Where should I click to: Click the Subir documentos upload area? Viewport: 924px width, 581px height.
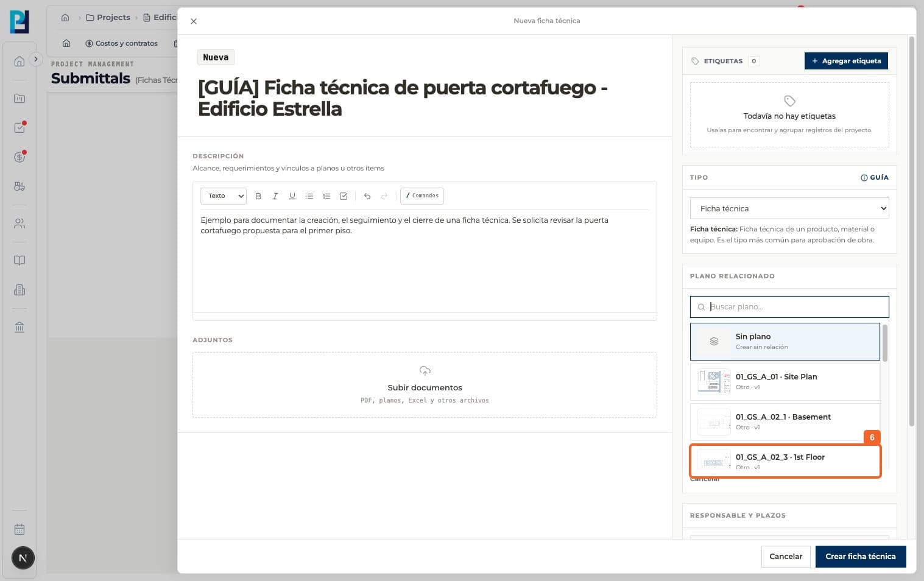[425, 385]
